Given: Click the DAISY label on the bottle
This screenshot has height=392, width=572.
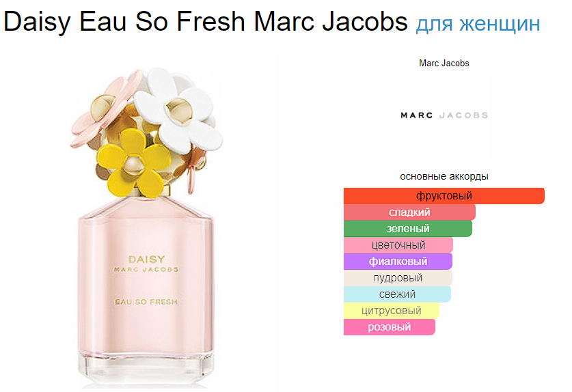Looking at the screenshot, I should point(146,260).
